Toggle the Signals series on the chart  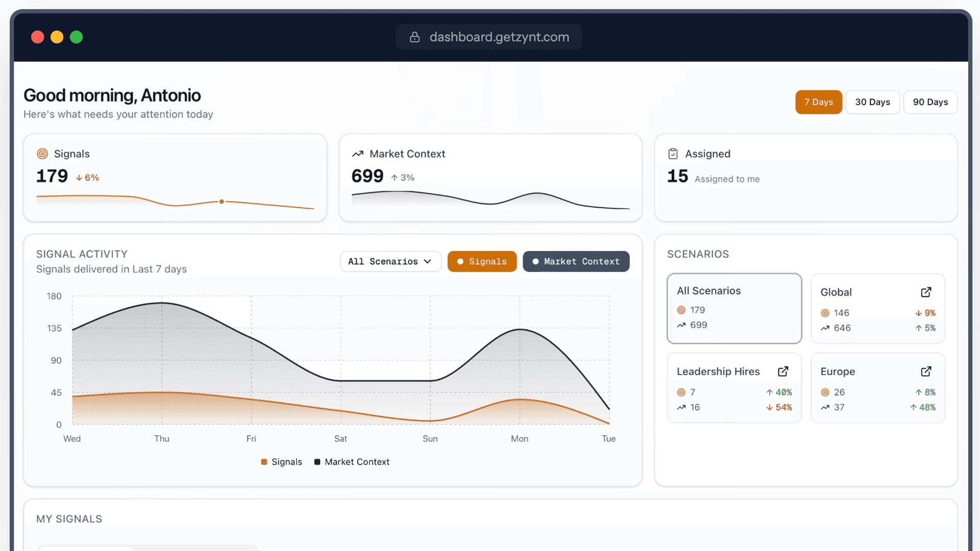tap(482, 261)
